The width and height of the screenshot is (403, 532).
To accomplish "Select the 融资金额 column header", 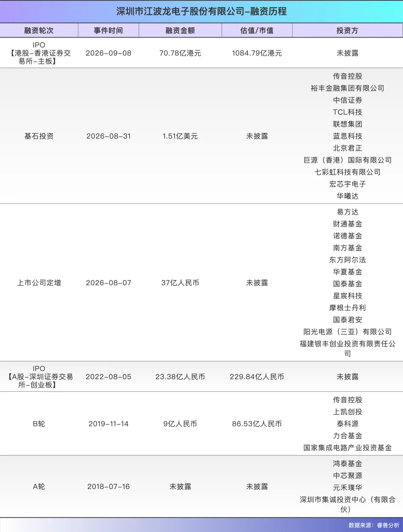I will [180, 31].
